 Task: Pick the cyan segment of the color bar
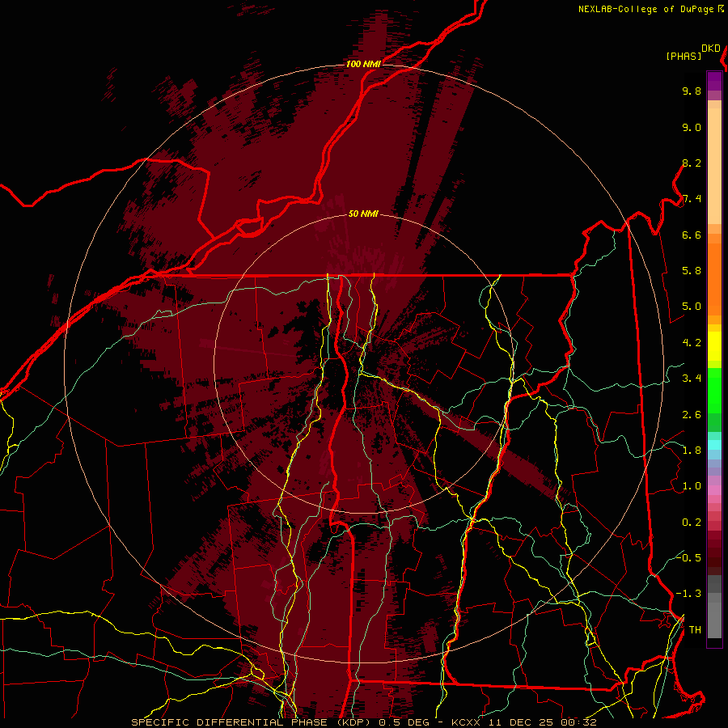(714, 445)
